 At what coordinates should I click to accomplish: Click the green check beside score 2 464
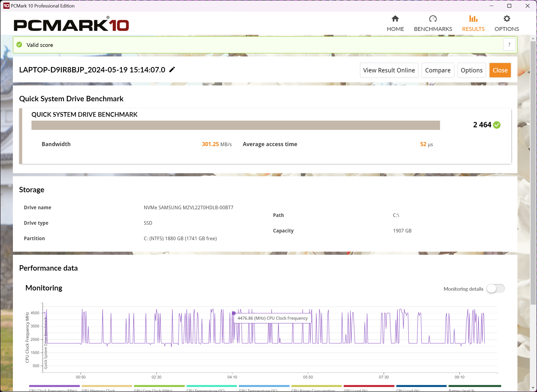pyautogui.click(x=497, y=125)
